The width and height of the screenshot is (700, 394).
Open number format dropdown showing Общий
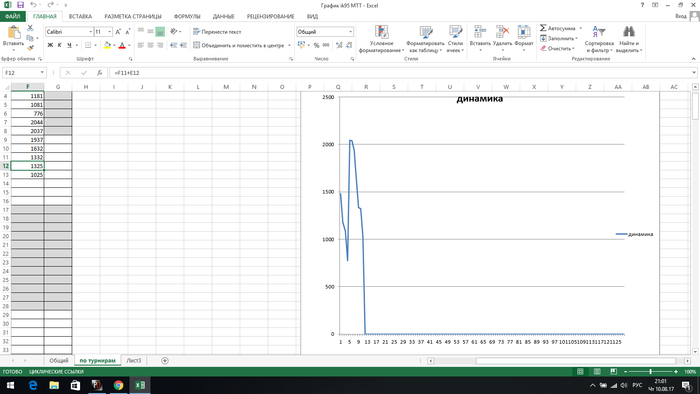tap(350, 32)
